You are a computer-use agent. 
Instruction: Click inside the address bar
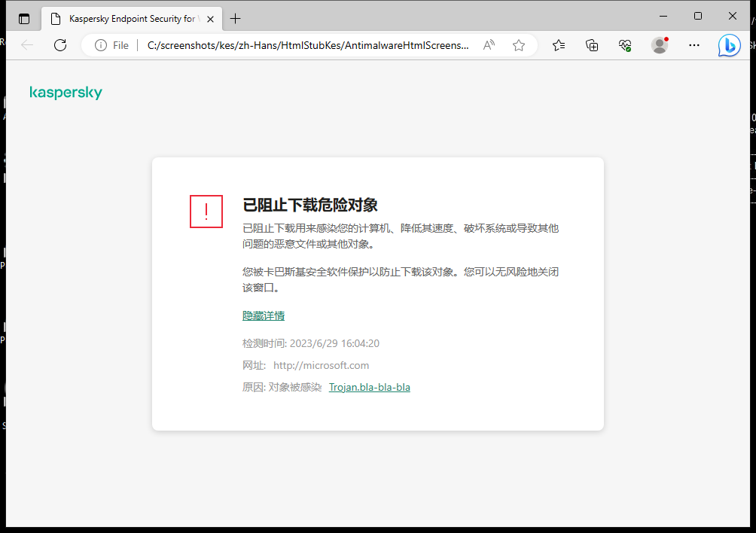(x=301, y=44)
